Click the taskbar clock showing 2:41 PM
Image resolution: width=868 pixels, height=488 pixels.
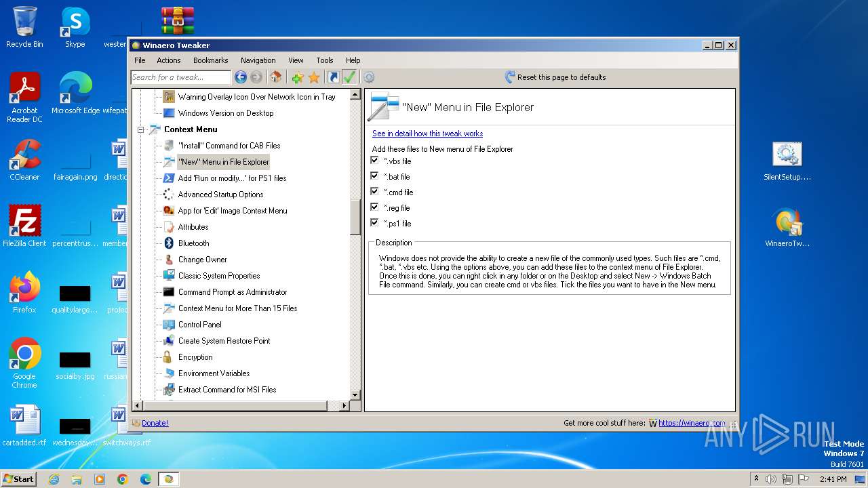coord(833,479)
